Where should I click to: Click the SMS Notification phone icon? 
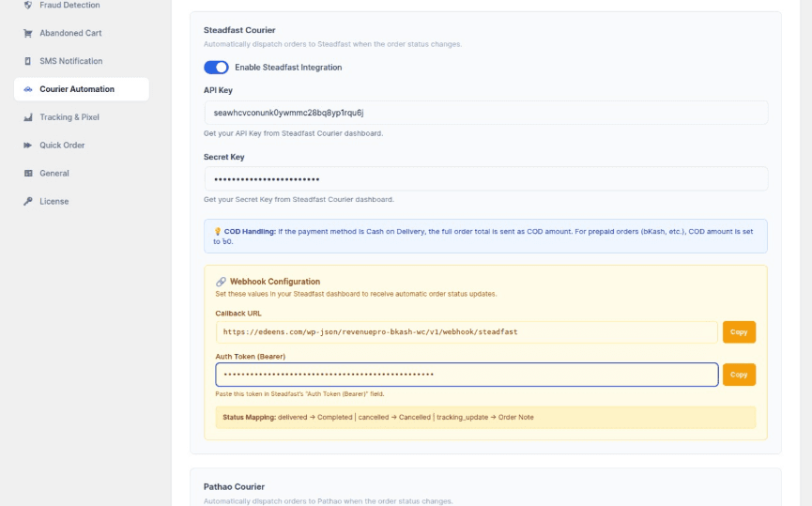pos(28,61)
